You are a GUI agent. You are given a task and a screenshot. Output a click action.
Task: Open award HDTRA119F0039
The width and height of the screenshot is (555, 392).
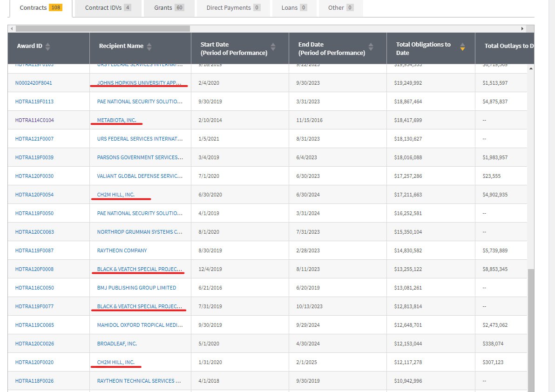point(34,157)
